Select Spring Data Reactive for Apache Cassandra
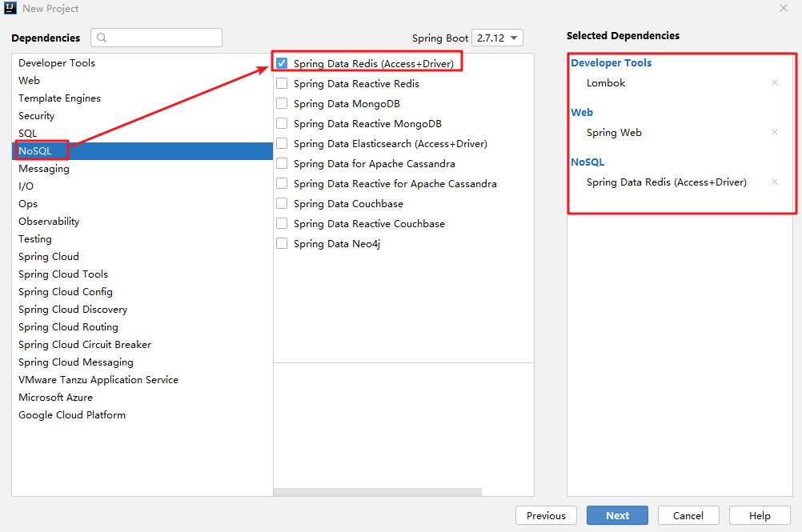802x532 pixels. (x=282, y=183)
